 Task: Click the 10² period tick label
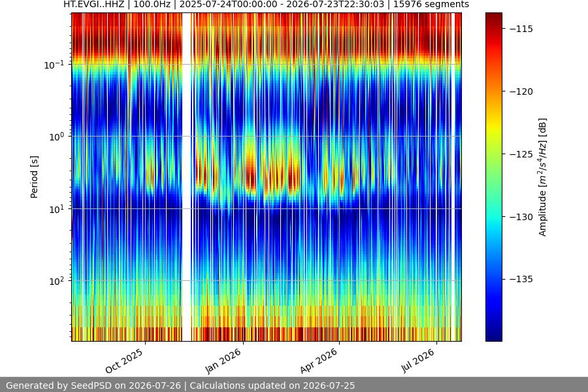[56, 282]
